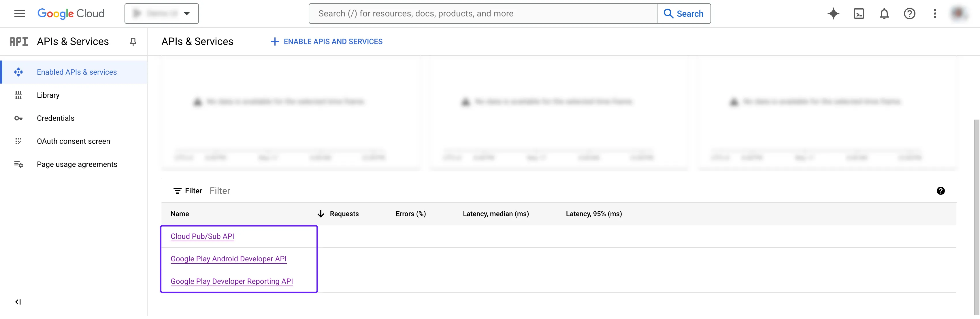This screenshot has width=980, height=319.
Task: Open the filter table help icon
Action: pyautogui.click(x=941, y=190)
